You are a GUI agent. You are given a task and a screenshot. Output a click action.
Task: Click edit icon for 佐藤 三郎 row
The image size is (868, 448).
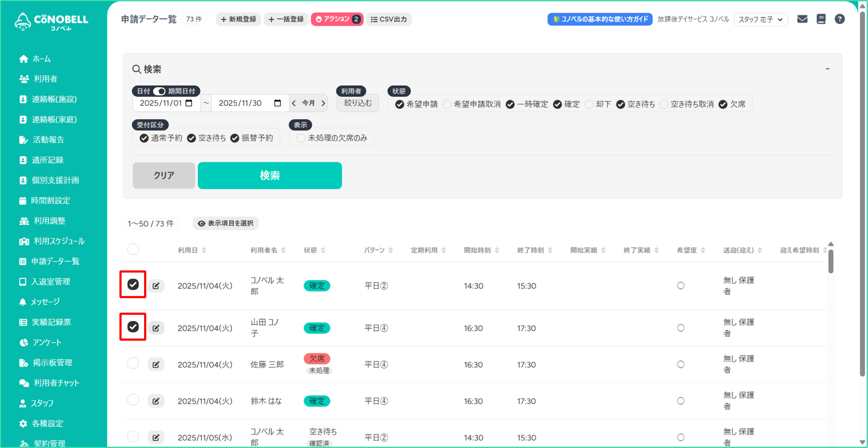[x=156, y=365]
